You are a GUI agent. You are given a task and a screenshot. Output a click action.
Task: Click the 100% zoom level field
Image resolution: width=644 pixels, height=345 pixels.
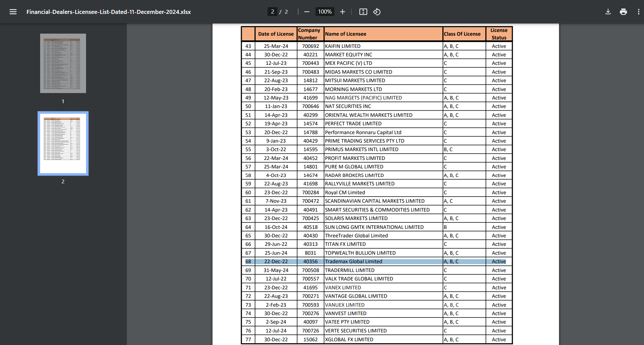pyautogui.click(x=325, y=12)
